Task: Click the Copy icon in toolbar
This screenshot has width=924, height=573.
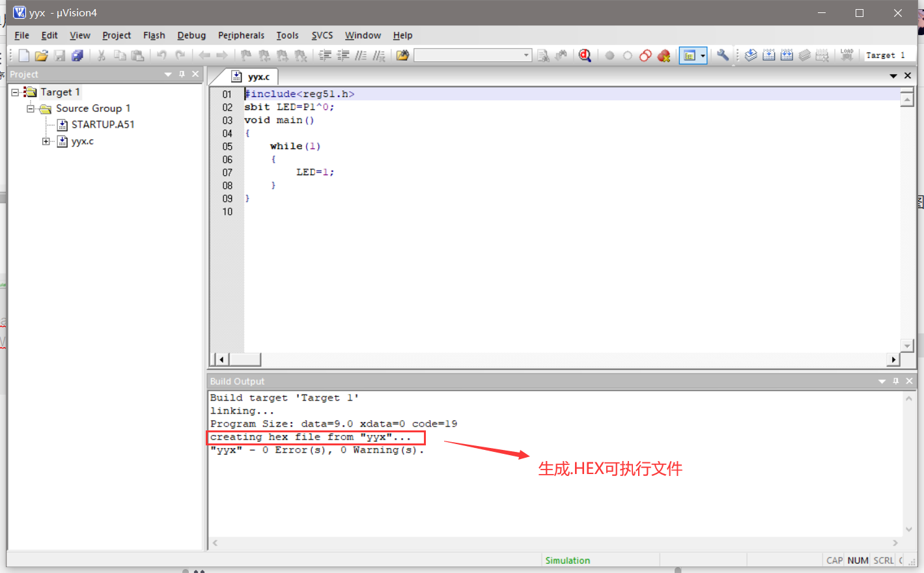Action: point(120,55)
